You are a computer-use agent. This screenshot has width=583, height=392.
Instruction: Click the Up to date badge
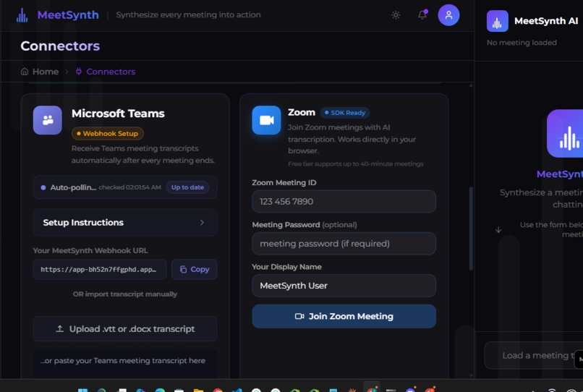tap(187, 187)
